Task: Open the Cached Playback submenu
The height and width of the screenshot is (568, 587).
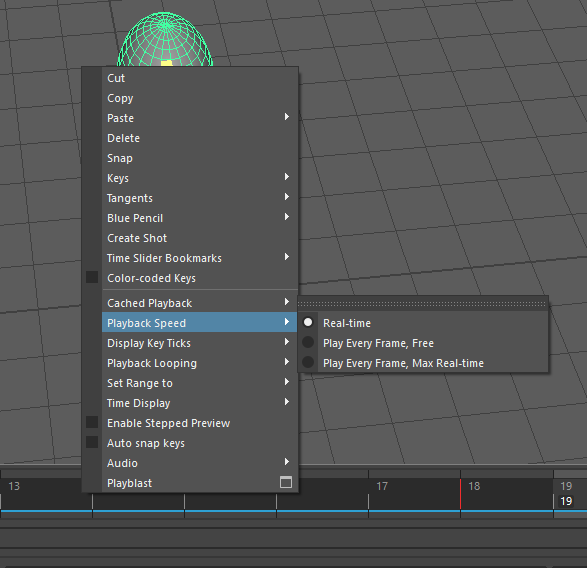Action: (200, 303)
